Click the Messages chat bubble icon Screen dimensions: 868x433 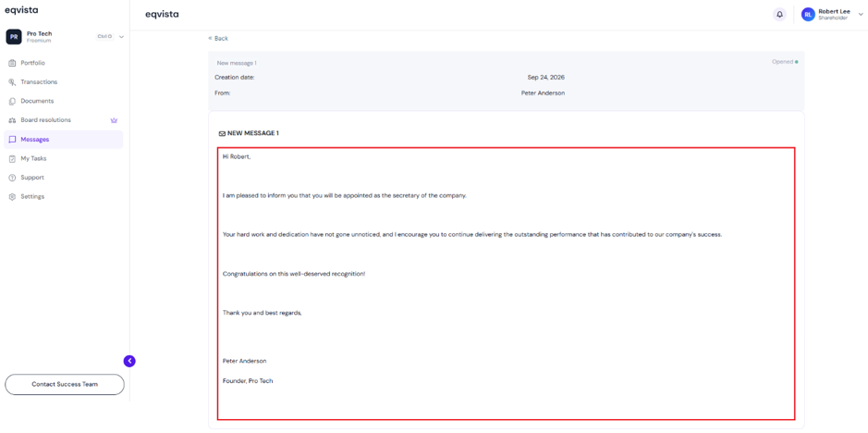point(12,139)
